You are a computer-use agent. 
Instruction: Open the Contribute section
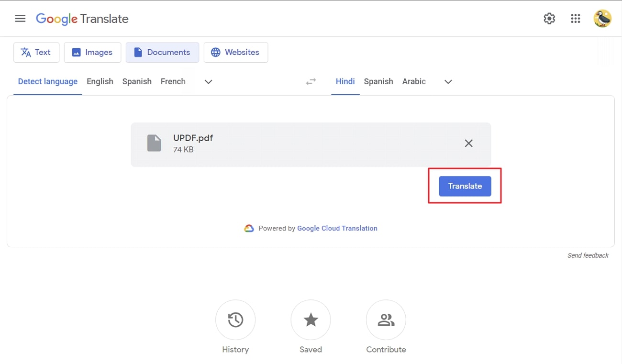coord(386,320)
